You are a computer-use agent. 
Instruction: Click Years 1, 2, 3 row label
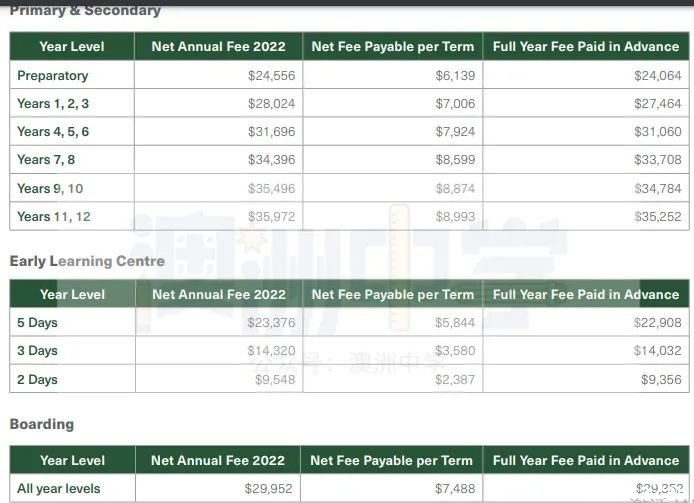(53, 104)
